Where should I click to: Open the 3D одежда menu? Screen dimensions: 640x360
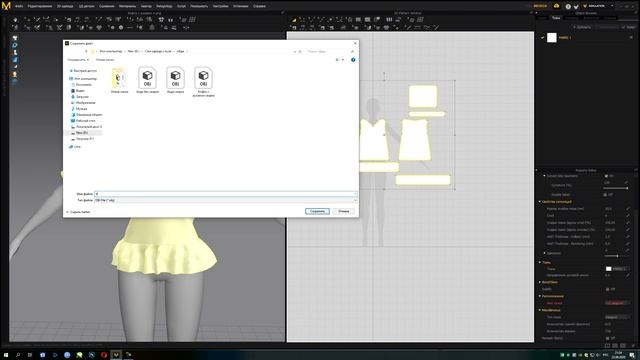click(x=65, y=6)
